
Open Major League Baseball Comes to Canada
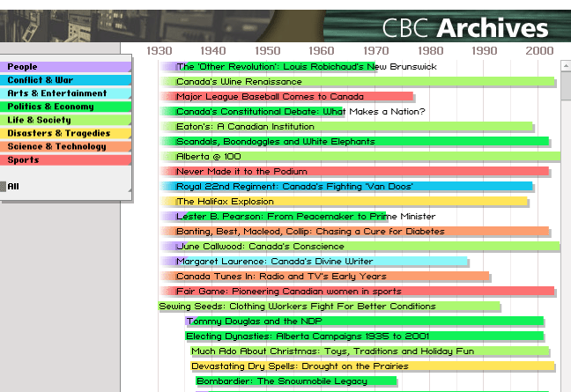click(286, 96)
